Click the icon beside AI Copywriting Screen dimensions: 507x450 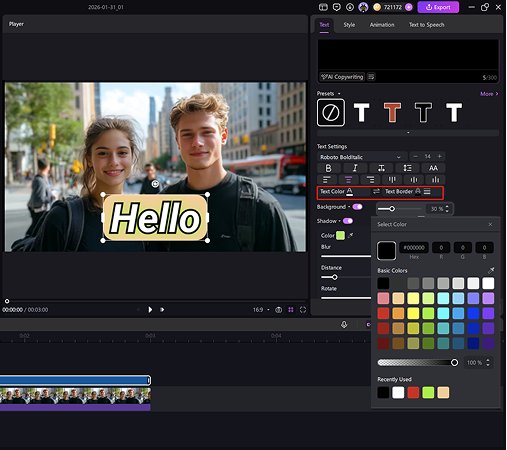(x=371, y=77)
